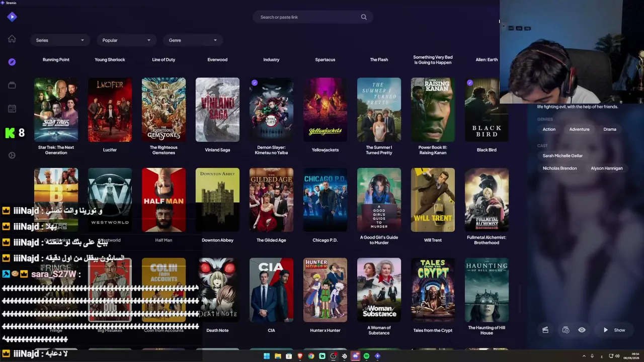
Task: Open Microsoft Store from the taskbar
Action: coord(289,356)
